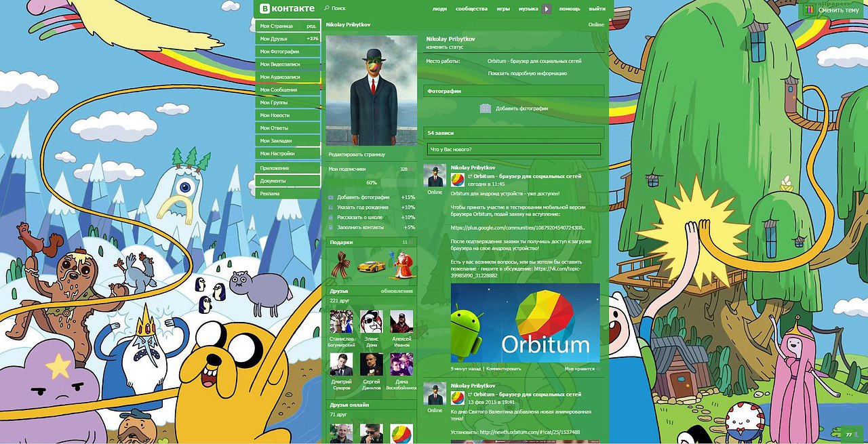Viewport: 868px width, 444px height.
Task: Open Мои Друзья in the sidebar
Action: coord(288,39)
